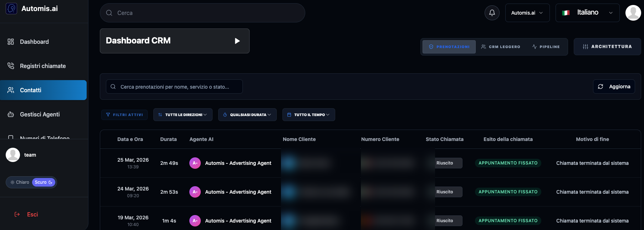This screenshot has height=230, width=644.
Task: Click the sliders icon on Architettura
Action: click(x=586, y=47)
